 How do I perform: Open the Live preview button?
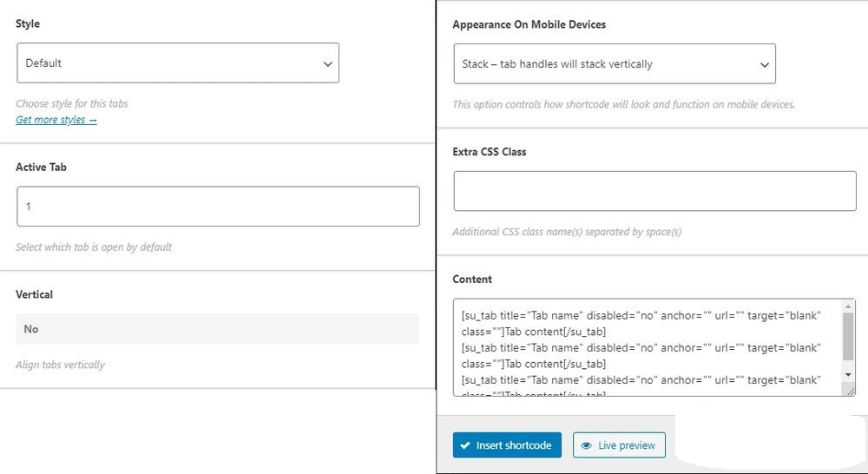pyautogui.click(x=619, y=445)
